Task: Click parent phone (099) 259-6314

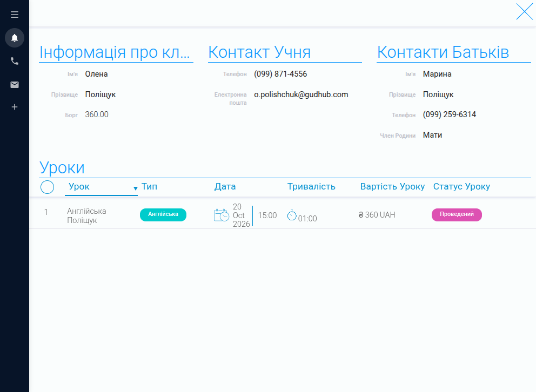Action: pyautogui.click(x=450, y=114)
